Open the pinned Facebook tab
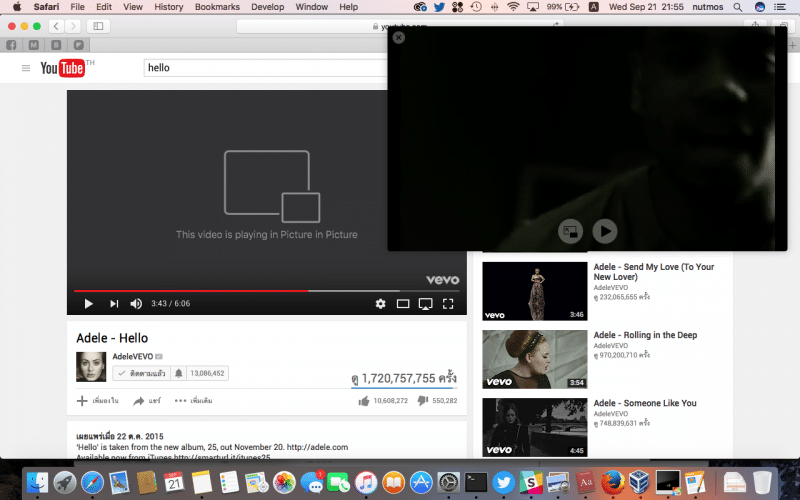 pyautogui.click(x=11, y=45)
